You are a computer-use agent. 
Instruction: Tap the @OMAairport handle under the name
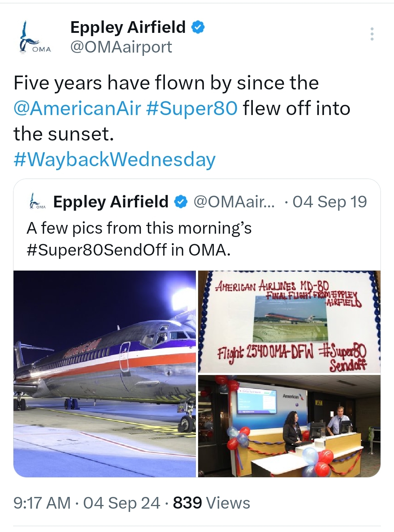121,47
